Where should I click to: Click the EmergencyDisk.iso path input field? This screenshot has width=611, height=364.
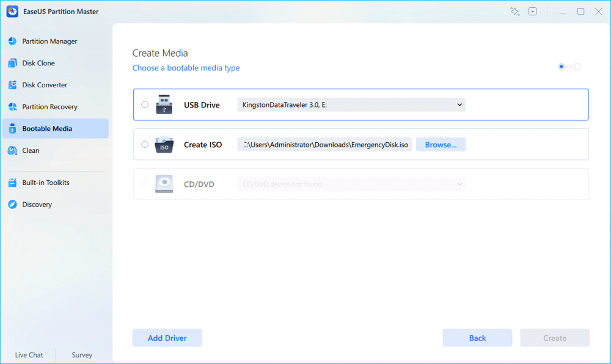click(x=324, y=144)
